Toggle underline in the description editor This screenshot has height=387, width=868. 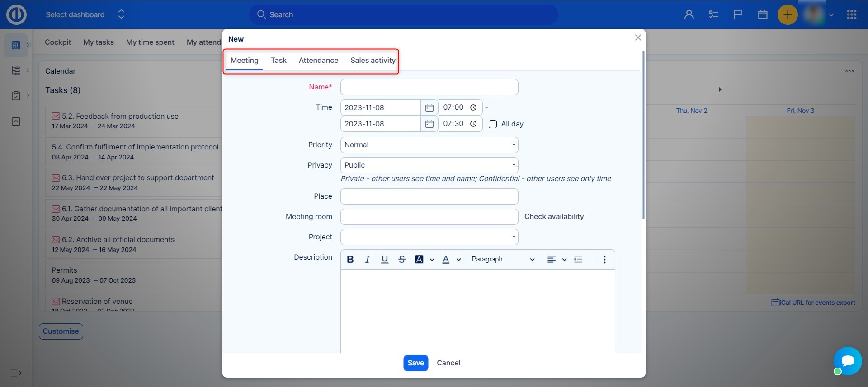tap(385, 259)
